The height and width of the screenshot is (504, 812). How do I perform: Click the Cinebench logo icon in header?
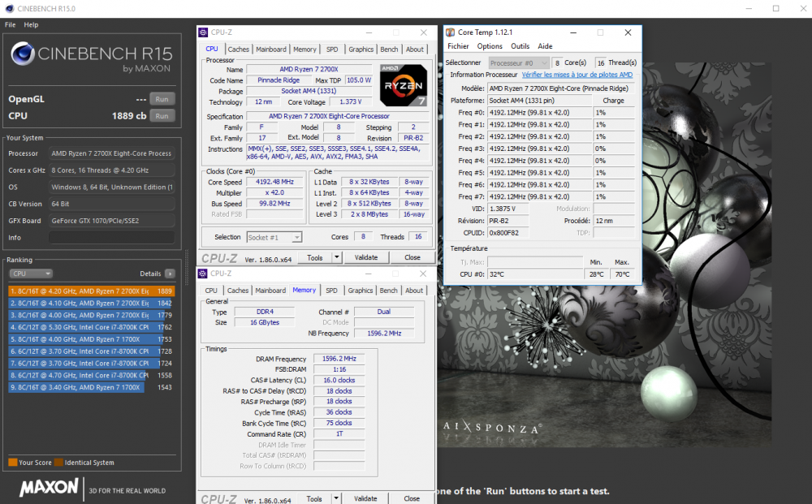coord(23,55)
